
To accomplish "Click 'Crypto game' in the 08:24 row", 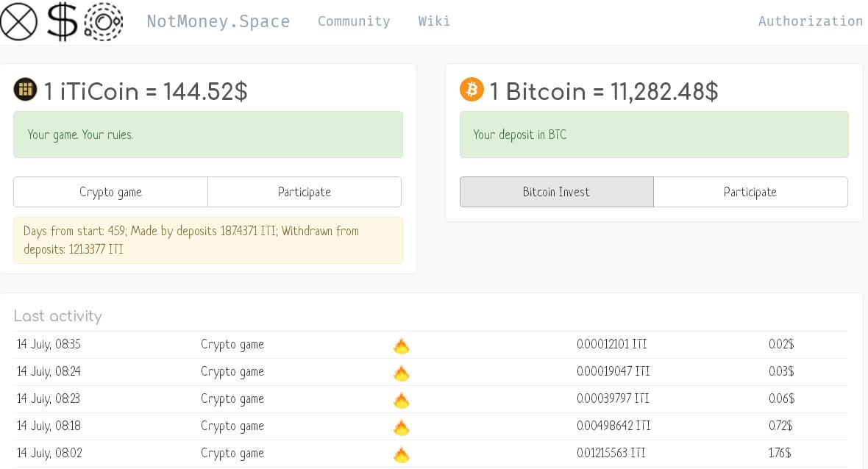I will pyautogui.click(x=232, y=372).
